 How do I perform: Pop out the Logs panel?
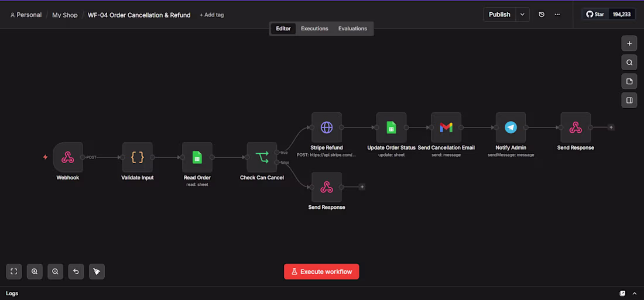(x=623, y=294)
